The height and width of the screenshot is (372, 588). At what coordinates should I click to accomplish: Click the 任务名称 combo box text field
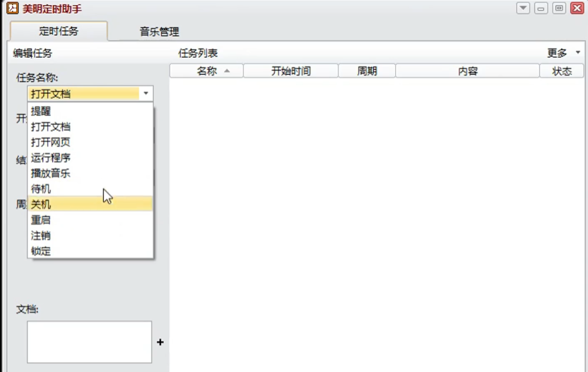click(x=83, y=94)
